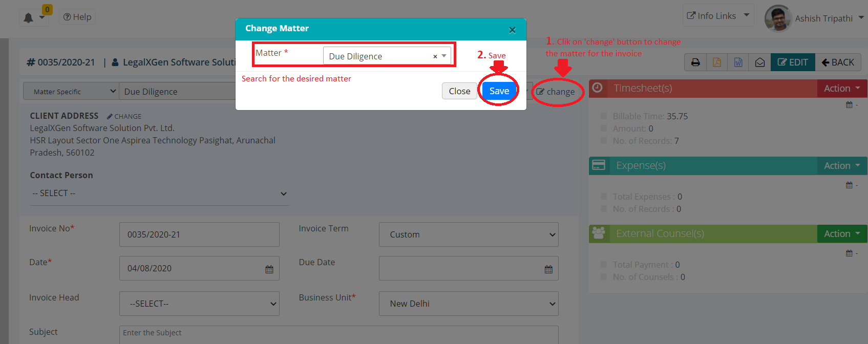Viewport: 868px width, 344px height.
Task: Tick the box beside Billable Time
Action: pyautogui.click(x=604, y=116)
